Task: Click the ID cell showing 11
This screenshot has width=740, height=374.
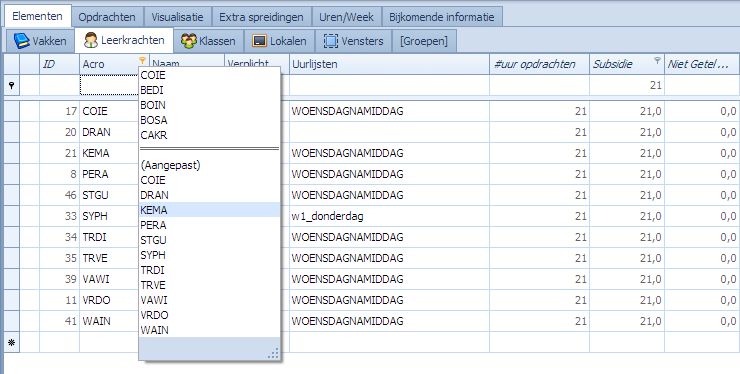Action: 59,300
